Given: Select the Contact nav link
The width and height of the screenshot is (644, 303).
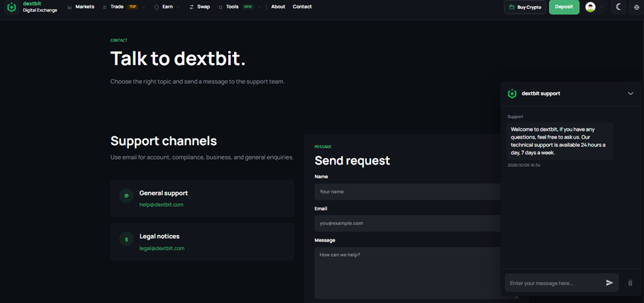Looking at the screenshot, I should click(x=302, y=7).
